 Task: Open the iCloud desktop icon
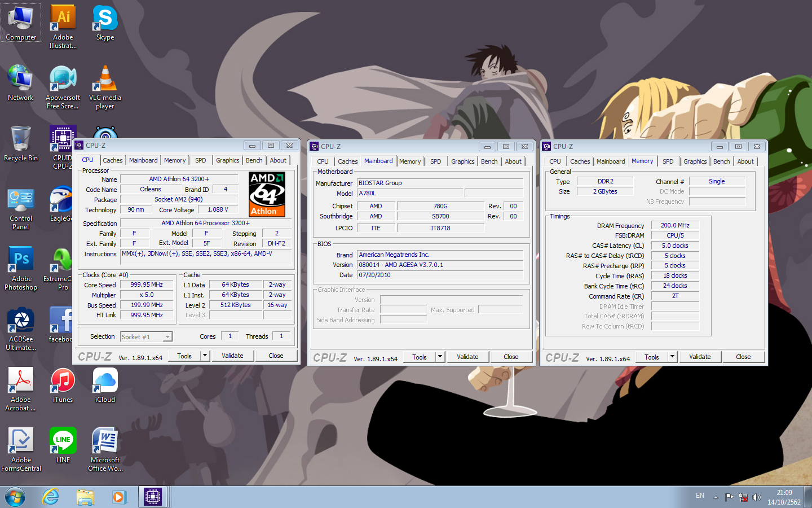click(105, 386)
